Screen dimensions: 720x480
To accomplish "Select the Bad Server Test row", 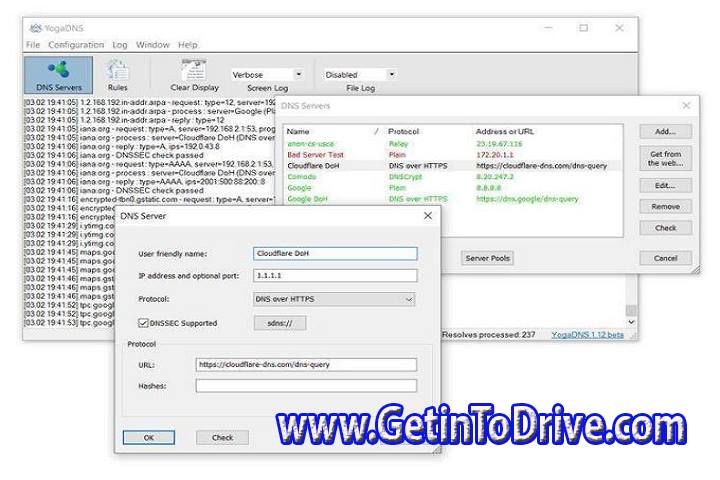I will [453, 155].
